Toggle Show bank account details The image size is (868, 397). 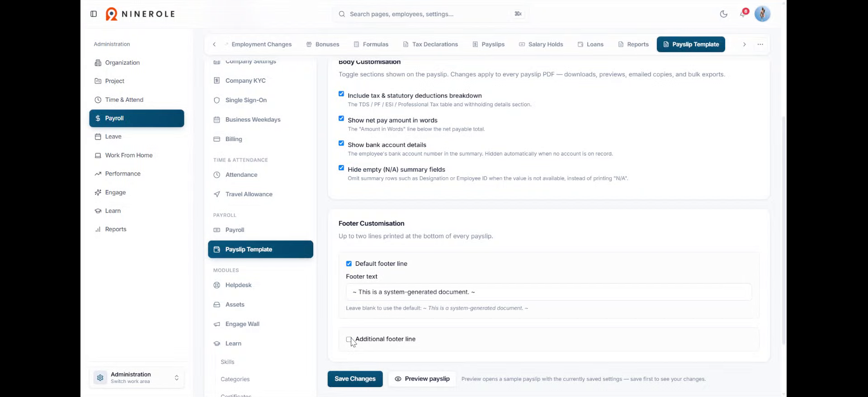coord(341,143)
